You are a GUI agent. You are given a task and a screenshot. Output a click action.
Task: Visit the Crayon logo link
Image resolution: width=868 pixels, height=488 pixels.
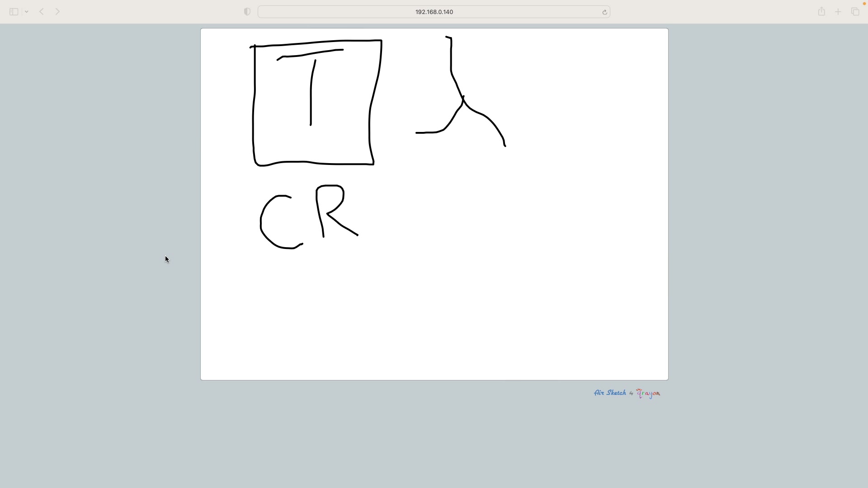tap(648, 393)
